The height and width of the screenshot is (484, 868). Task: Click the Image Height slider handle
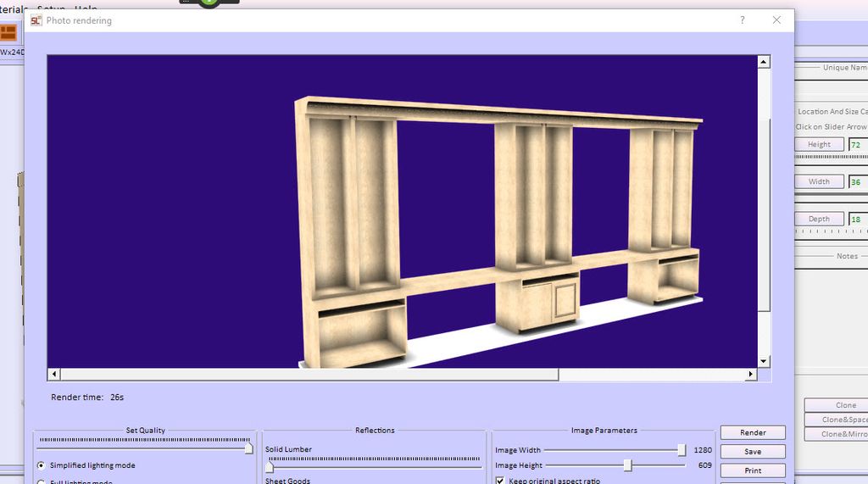(627, 465)
